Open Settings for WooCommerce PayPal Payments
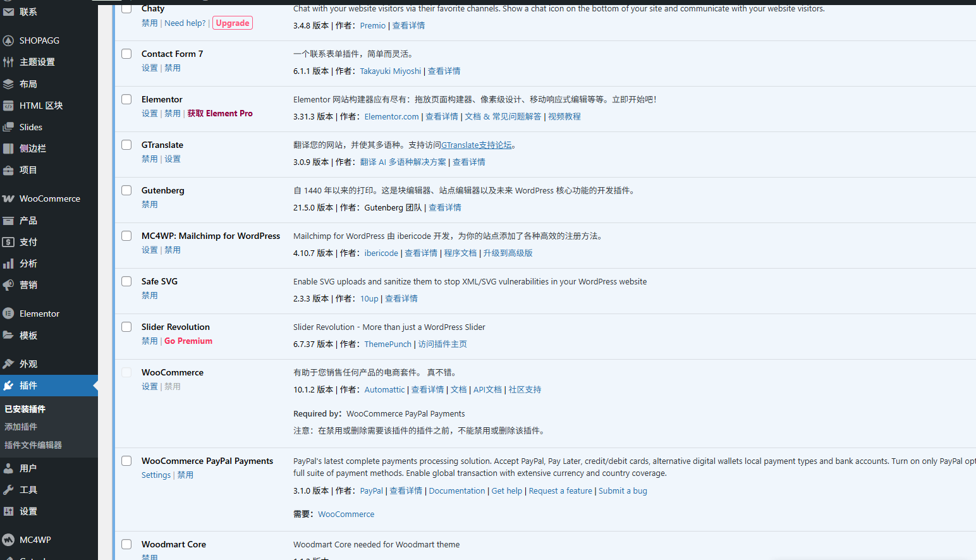This screenshot has height=560, width=976. point(156,475)
